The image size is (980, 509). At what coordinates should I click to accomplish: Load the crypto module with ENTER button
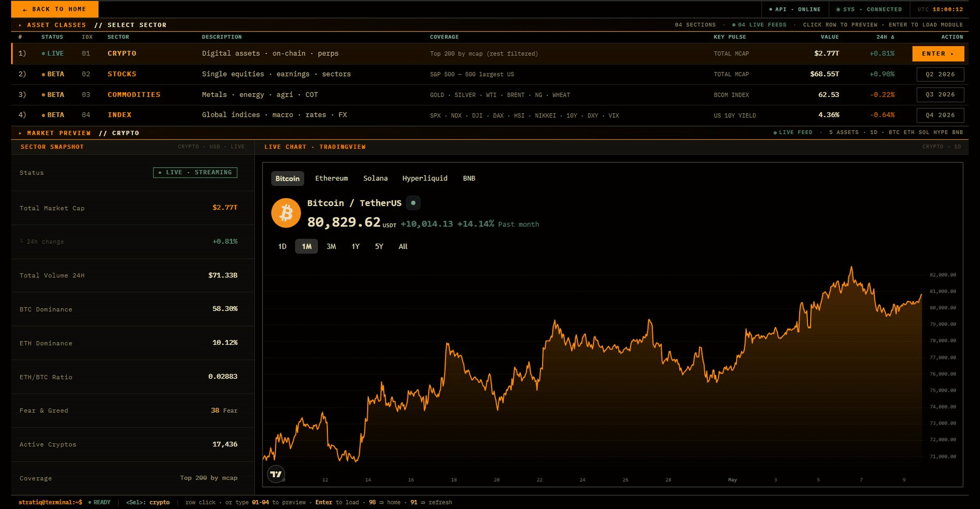click(x=938, y=53)
